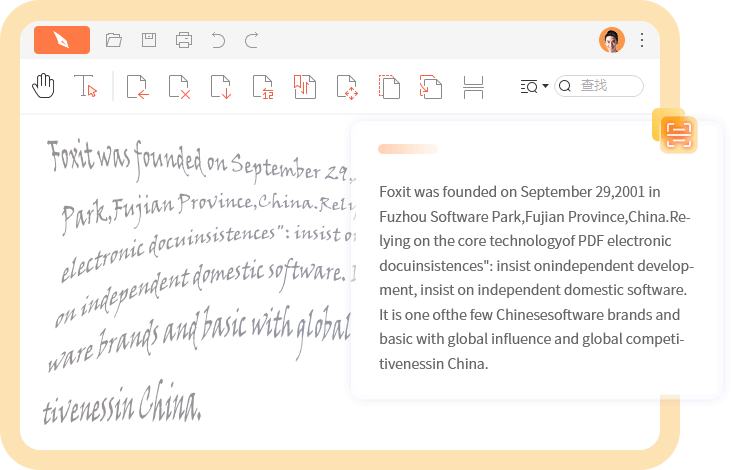
Task: Click the orange Foxit pen logo button
Action: pyautogui.click(x=62, y=40)
